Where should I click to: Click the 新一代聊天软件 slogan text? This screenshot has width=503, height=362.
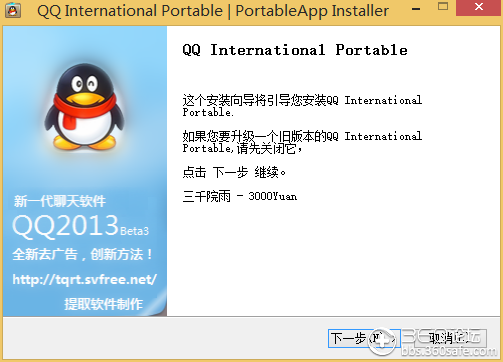coord(60,201)
